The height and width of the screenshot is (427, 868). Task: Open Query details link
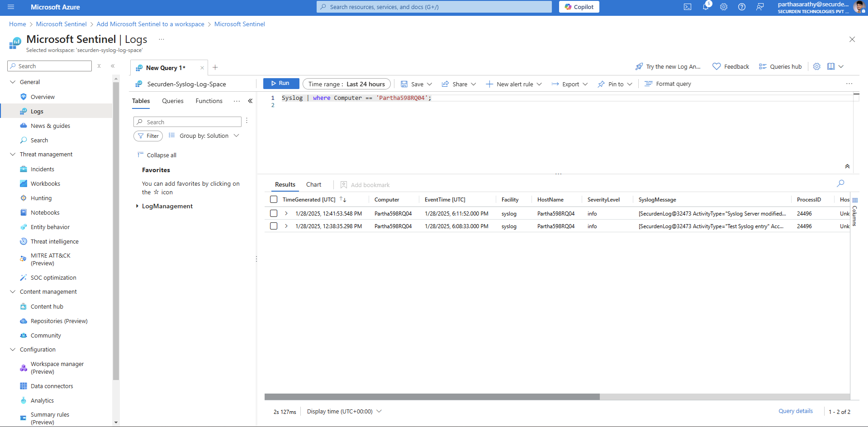click(796, 411)
